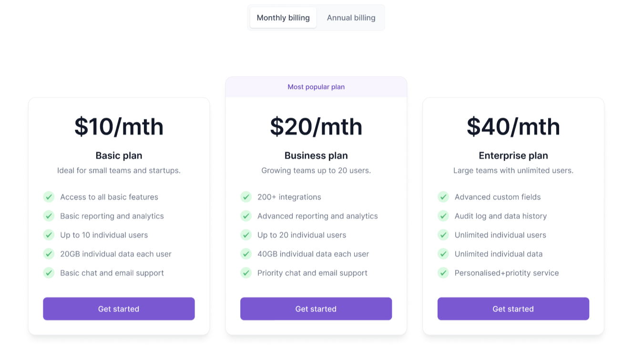
Task: Click the 'Most popular plan' badge
Action: [316, 87]
